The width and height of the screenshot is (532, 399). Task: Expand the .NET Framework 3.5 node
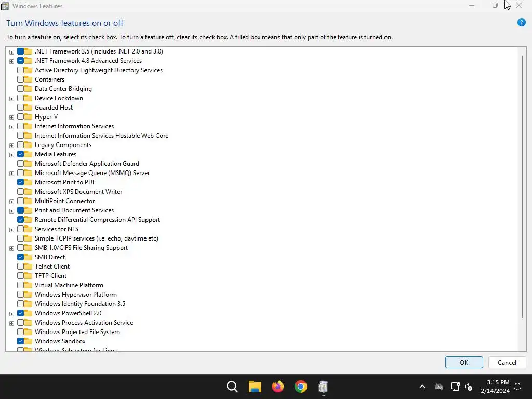click(x=11, y=52)
